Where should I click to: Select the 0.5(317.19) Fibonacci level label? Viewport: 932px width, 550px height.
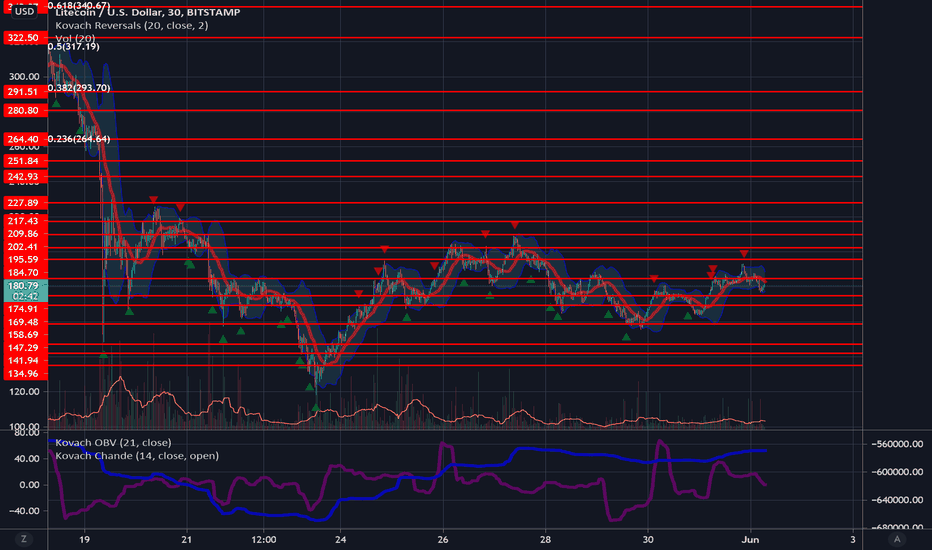pos(74,46)
